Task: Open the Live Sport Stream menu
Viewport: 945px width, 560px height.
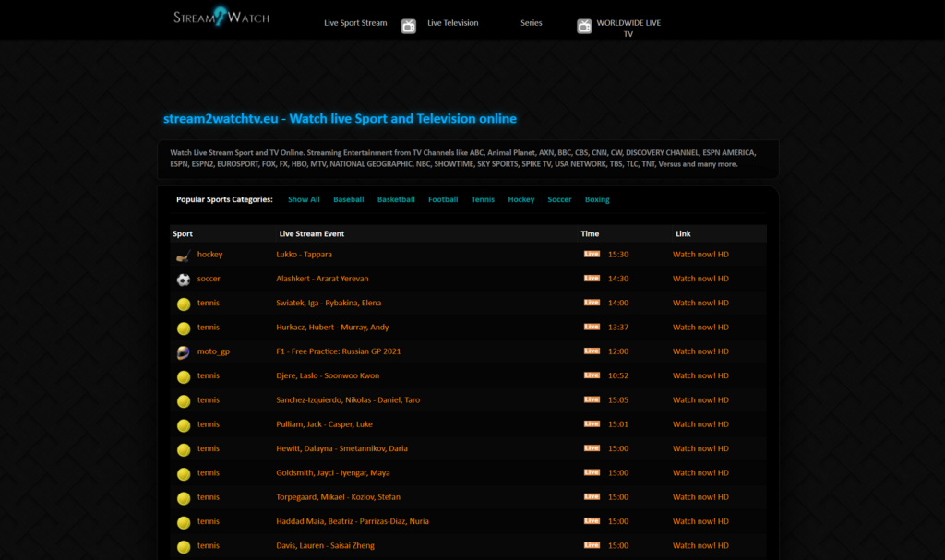Action: click(355, 23)
